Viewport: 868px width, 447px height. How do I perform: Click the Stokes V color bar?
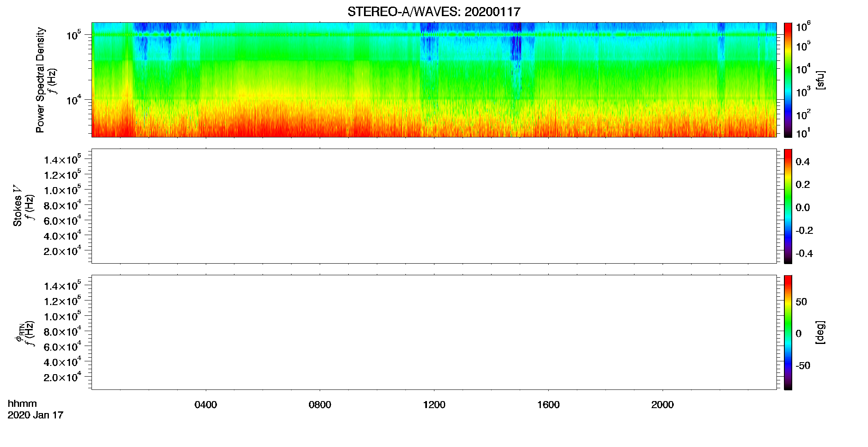pos(788,206)
